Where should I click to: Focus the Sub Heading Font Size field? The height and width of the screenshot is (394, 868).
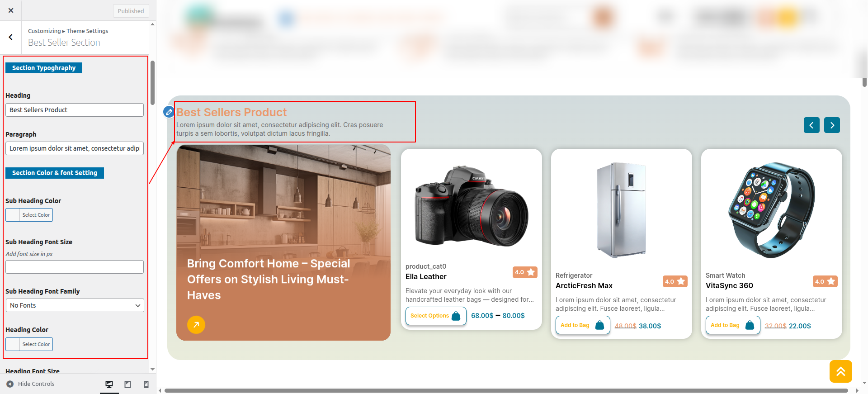(x=75, y=267)
